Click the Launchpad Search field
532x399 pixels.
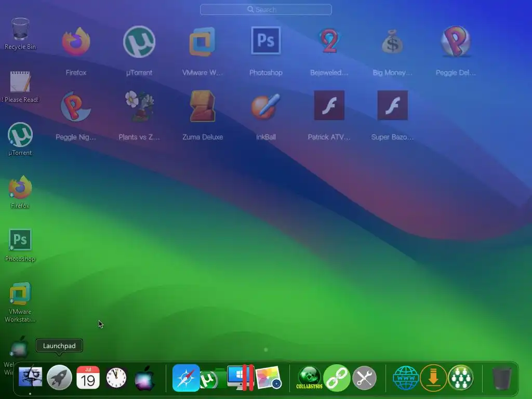coord(265,9)
